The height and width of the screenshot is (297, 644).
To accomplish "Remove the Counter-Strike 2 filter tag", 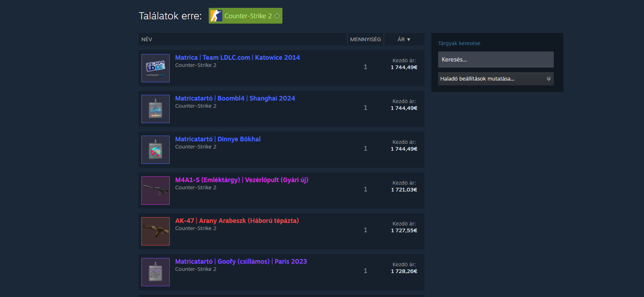I will click(277, 16).
